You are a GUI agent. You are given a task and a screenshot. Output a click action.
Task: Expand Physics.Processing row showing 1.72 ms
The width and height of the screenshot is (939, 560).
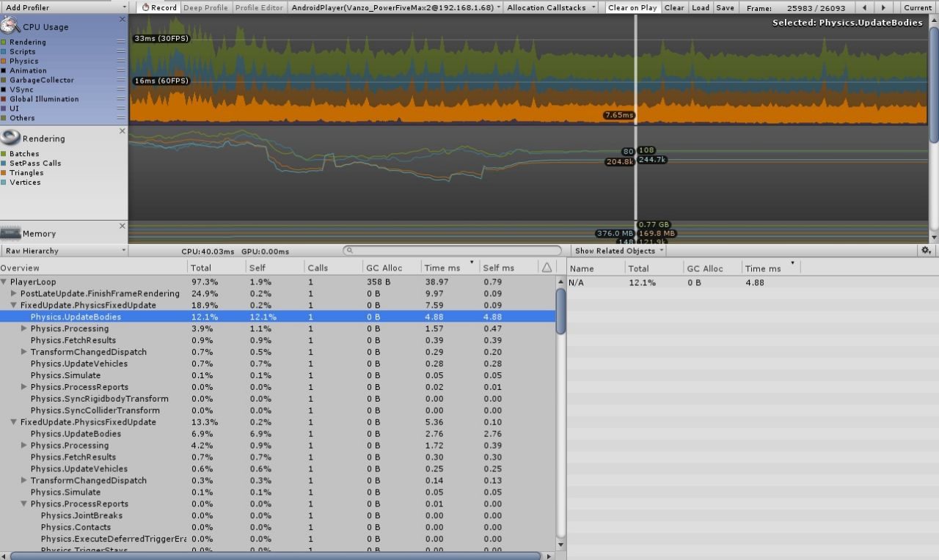[24, 446]
